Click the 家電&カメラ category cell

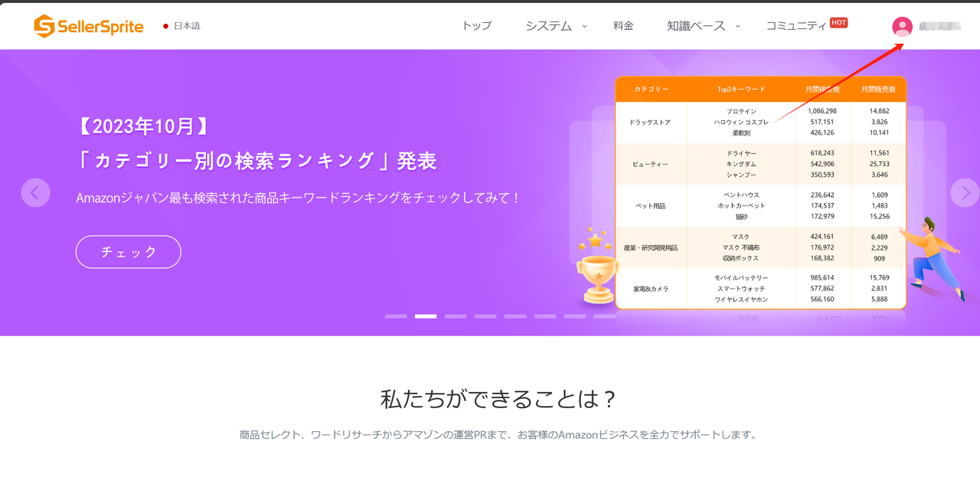[651, 289]
